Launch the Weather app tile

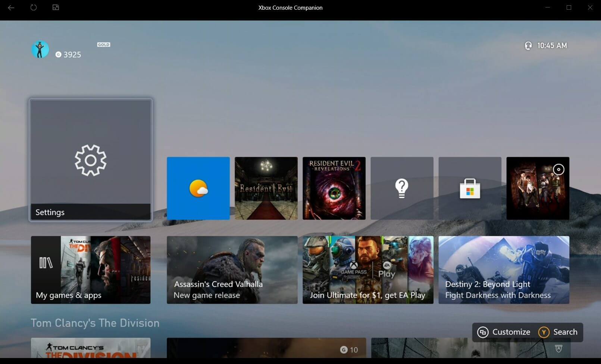[198, 188]
